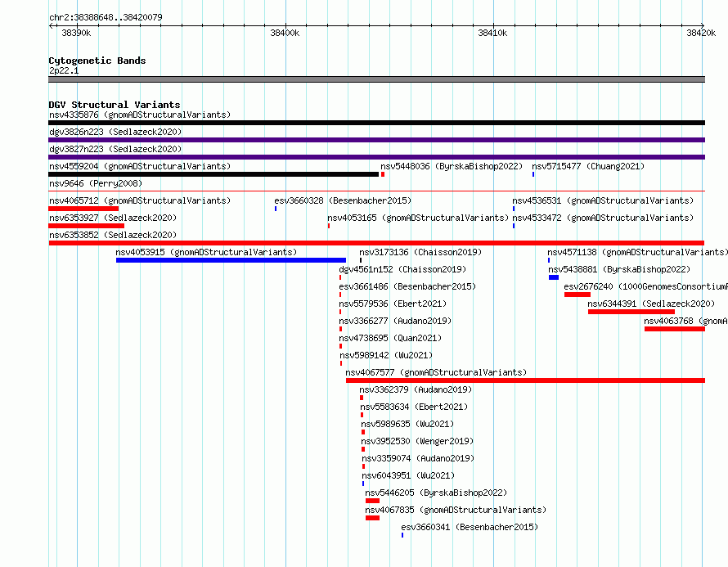Click the black nsv4559204 variant bar

point(213,174)
